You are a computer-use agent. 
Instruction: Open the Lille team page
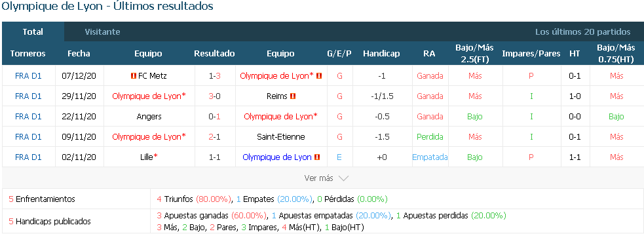tap(148, 157)
